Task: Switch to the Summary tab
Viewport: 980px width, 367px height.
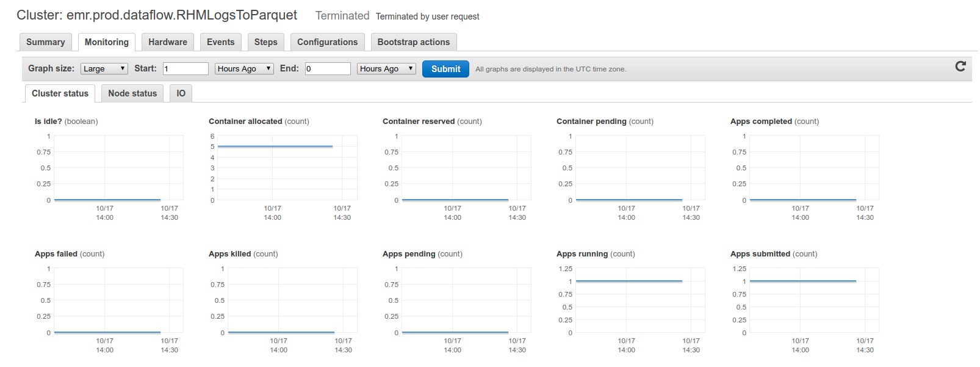Action: pyautogui.click(x=45, y=42)
